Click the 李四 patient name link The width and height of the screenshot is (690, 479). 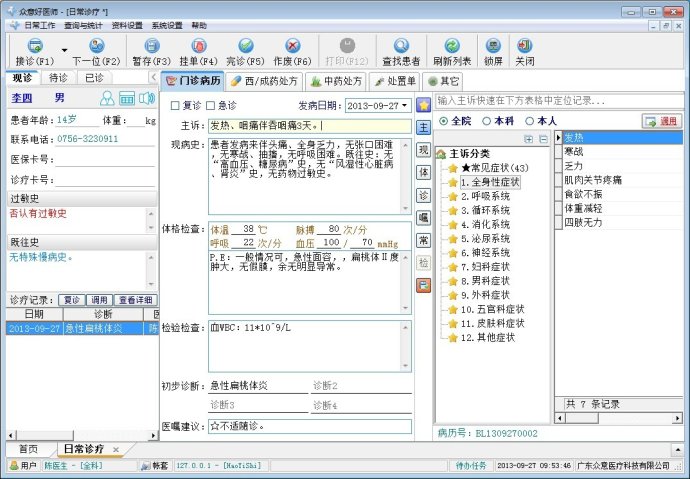click(x=22, y=98)
